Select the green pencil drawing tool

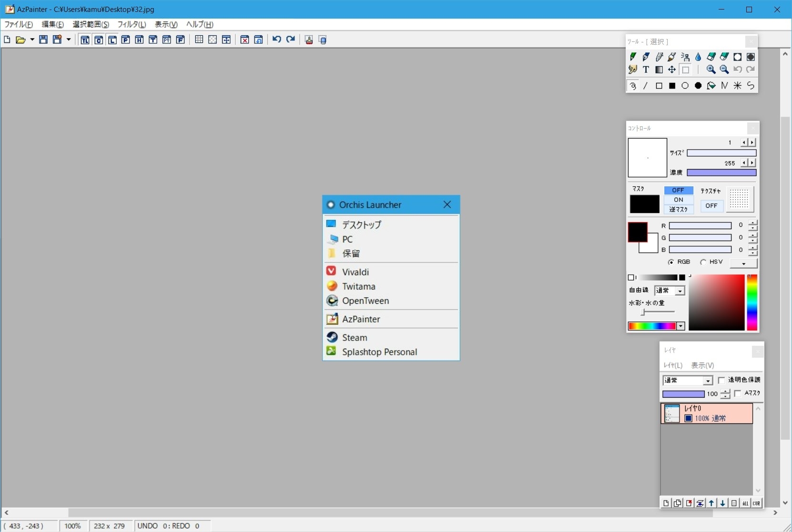click(x=633, y=57)
